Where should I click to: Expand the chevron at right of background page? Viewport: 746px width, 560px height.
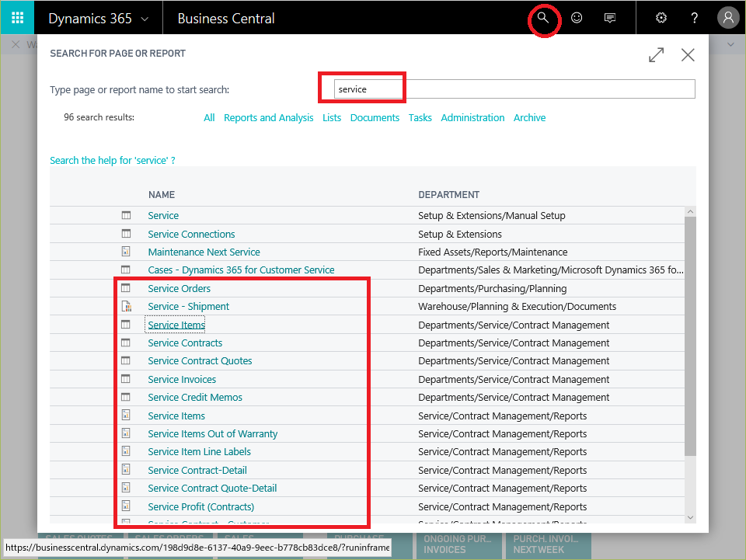click(730, 45)
